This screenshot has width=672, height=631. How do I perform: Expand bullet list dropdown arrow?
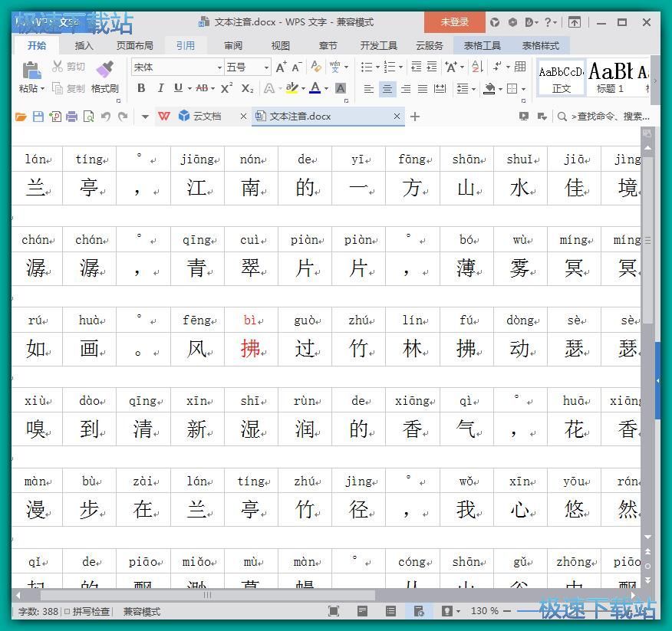pos(377,67)
